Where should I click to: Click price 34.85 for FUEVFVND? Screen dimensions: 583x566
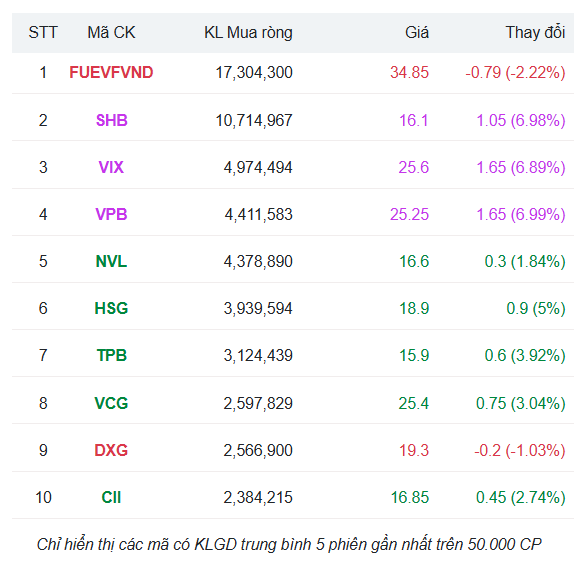(409, 73)
